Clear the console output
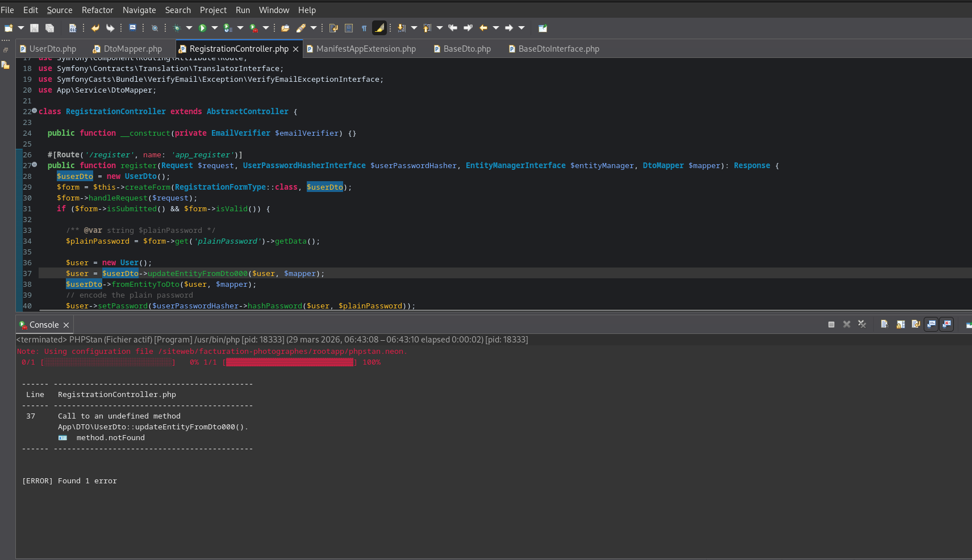972x560 pixels. (884, 324)
